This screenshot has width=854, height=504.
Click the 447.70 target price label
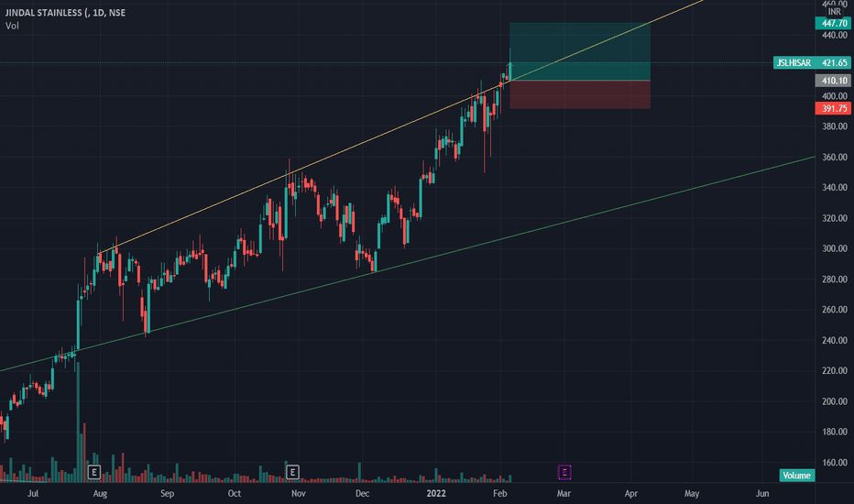point(833,24)
